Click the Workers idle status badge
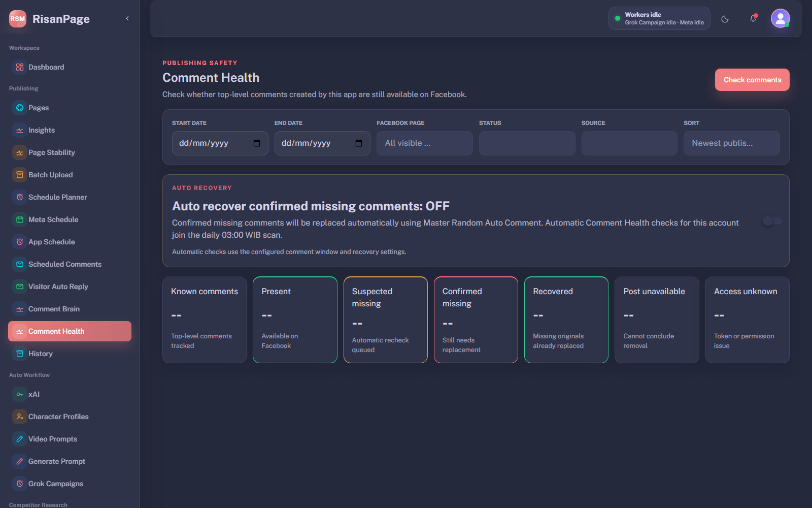 [659, 18]
